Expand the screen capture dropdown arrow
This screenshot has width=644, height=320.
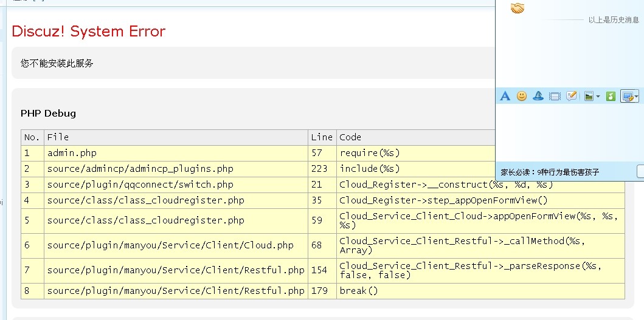click(x=637, y=97)
